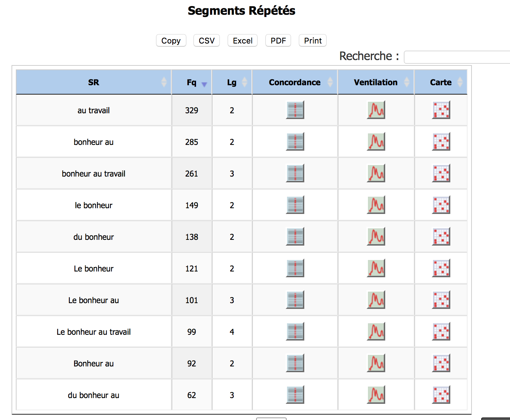Open concordance for 'au travail' row
This screenshot has width=510, height=420.
coord(295,110)
